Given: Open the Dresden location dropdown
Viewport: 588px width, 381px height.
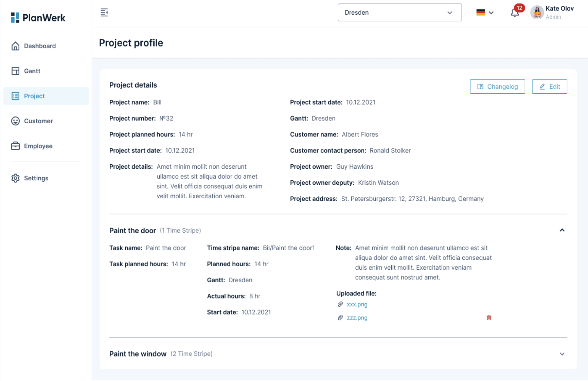Looking at the screenshot, I should click(x=399, y=13).
